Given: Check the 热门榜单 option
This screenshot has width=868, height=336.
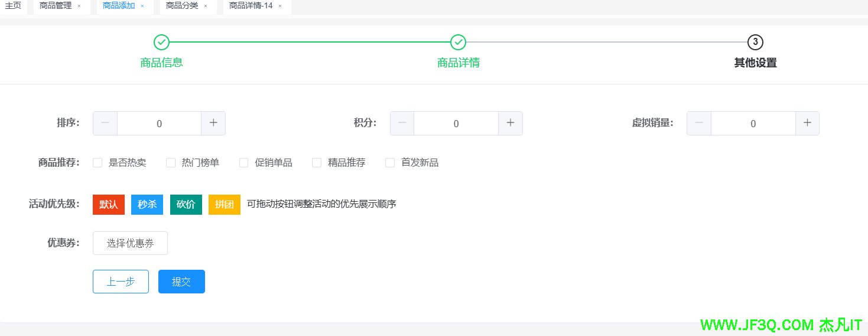Looking at the screenshot, I should coord(171,163).
